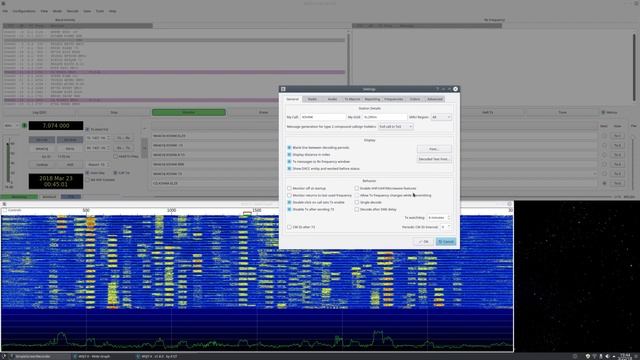Click the Periodic CW ID interval spin box
The height and width of the screenshot is (360, 640).
point(445,227)
